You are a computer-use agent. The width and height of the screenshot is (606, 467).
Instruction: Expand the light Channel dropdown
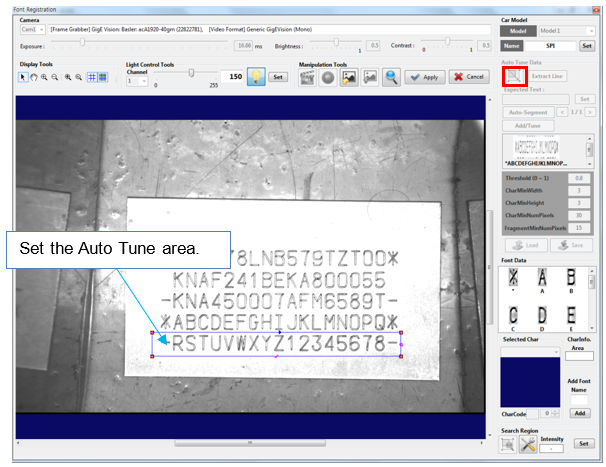point(136,81)
